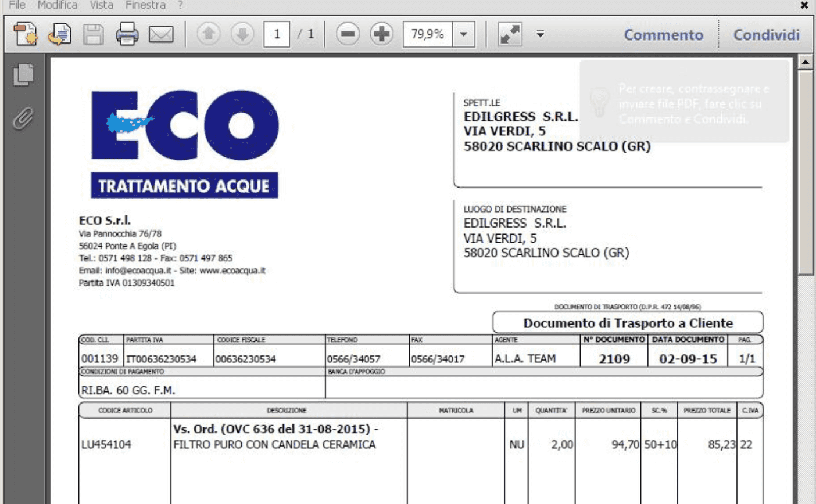816x504 pixels.
Task: Click the telephone number 0566/34057
Action: (353, 359)
